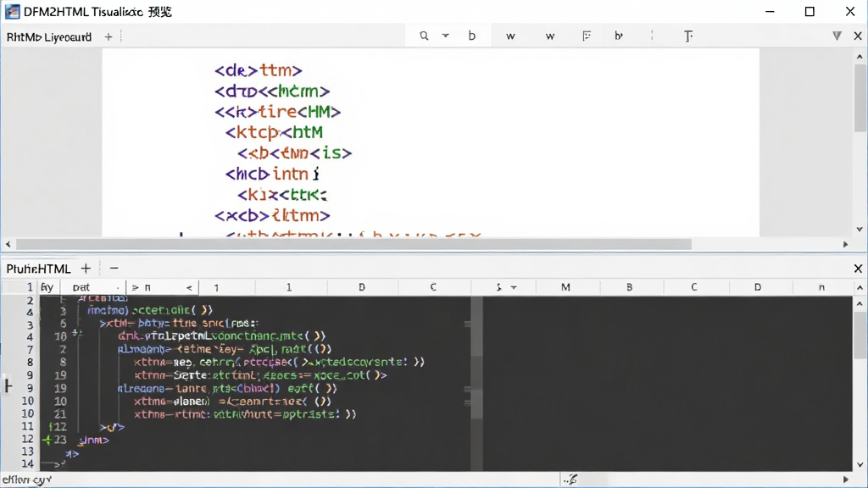The width and height of the screenshot is (868, 488).
Task: Click the right arrow of the preview horizontal scrollbar
Action: point(845,244)
